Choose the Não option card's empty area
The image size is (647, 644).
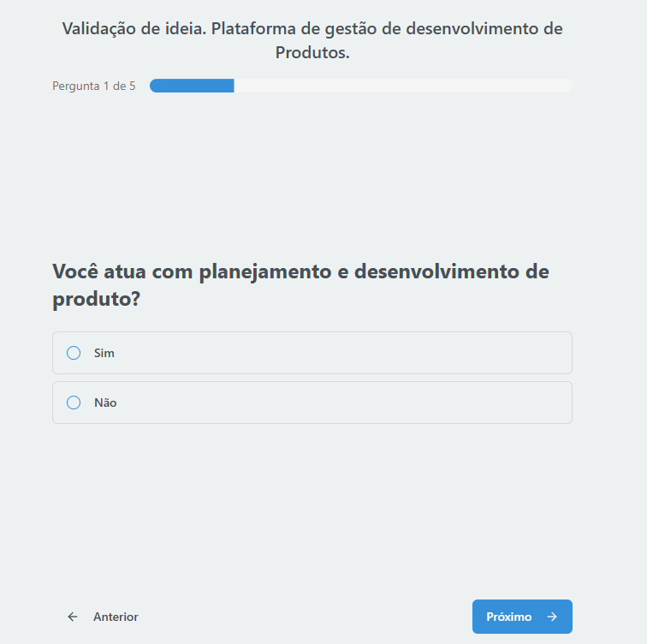pos(342,402)
